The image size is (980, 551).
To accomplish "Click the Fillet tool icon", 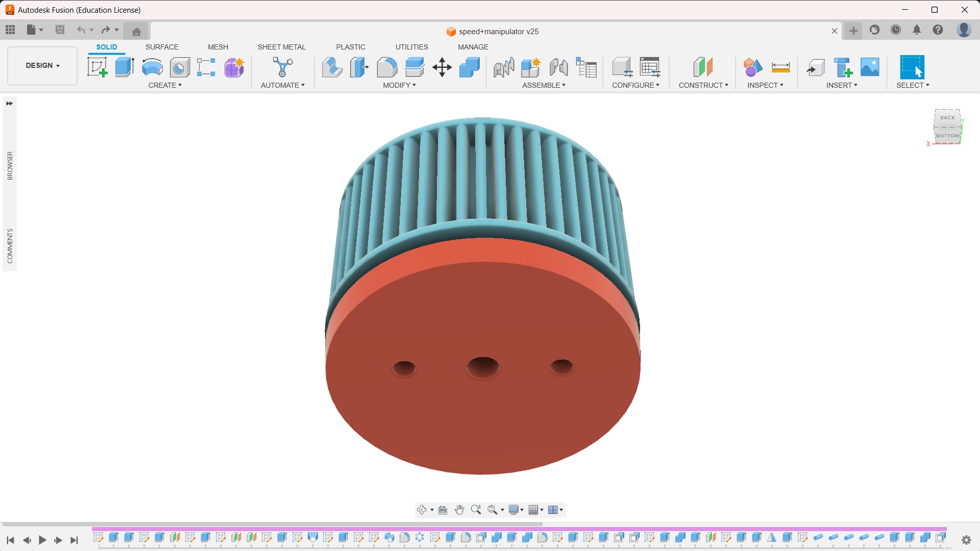I will point(387,67).
